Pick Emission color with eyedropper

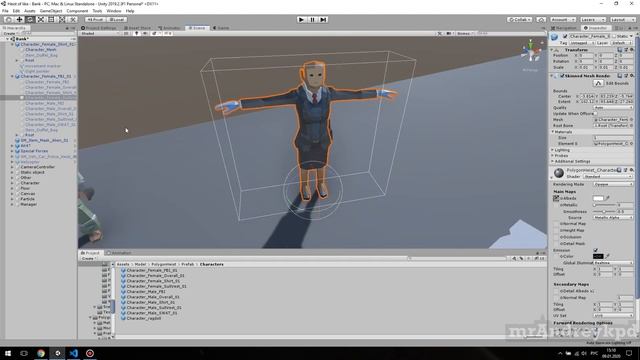pos(607,256)
